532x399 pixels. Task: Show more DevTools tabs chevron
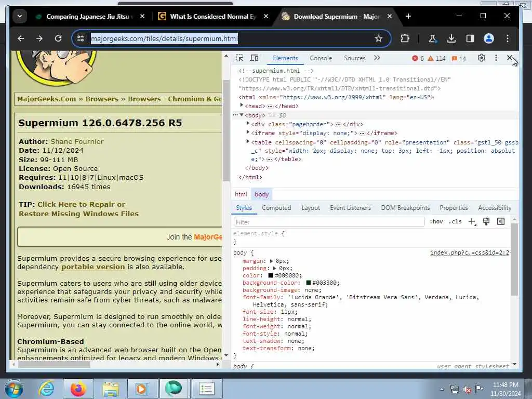tap(377, 58)
